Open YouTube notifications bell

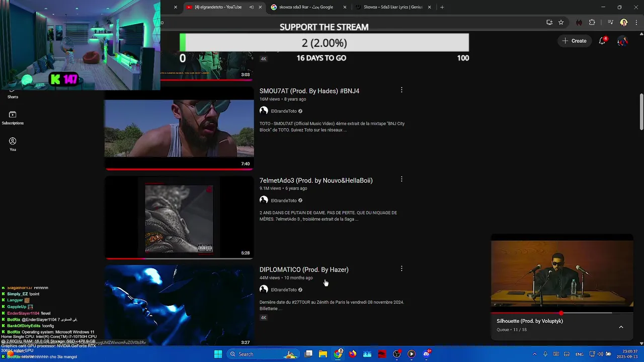602,41
